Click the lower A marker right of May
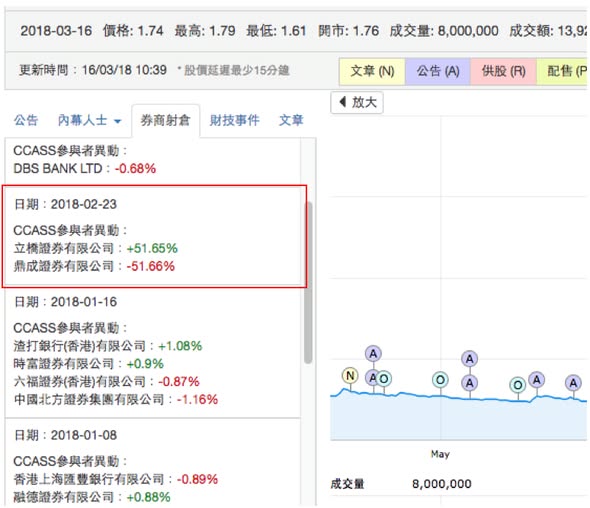The image size is (590, 508). 470,383
